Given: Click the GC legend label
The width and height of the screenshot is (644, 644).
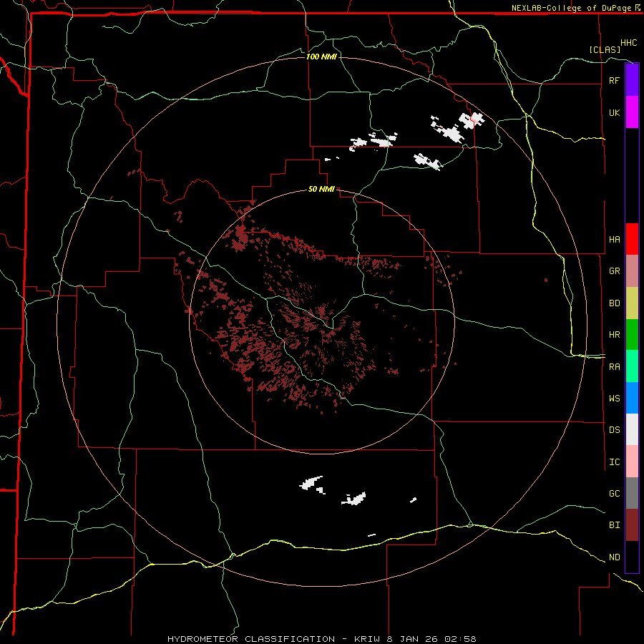Looking at the screenshot, I should [614, 493].
